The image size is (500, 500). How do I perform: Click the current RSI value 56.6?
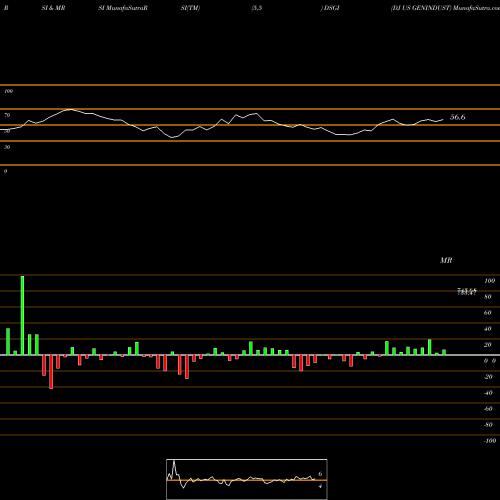pos(457,117)
